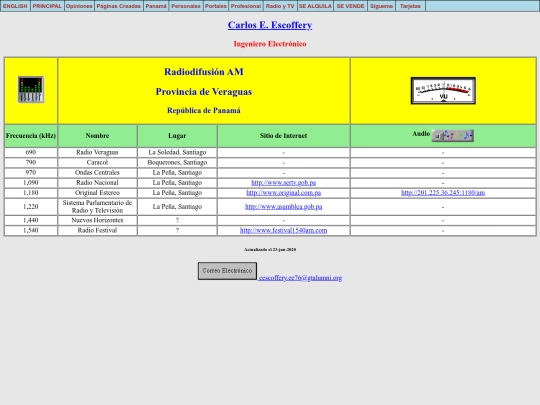Click the Actualizado date note
The height and width of the screenshot is (405, 540).
(x=270, y=249)
